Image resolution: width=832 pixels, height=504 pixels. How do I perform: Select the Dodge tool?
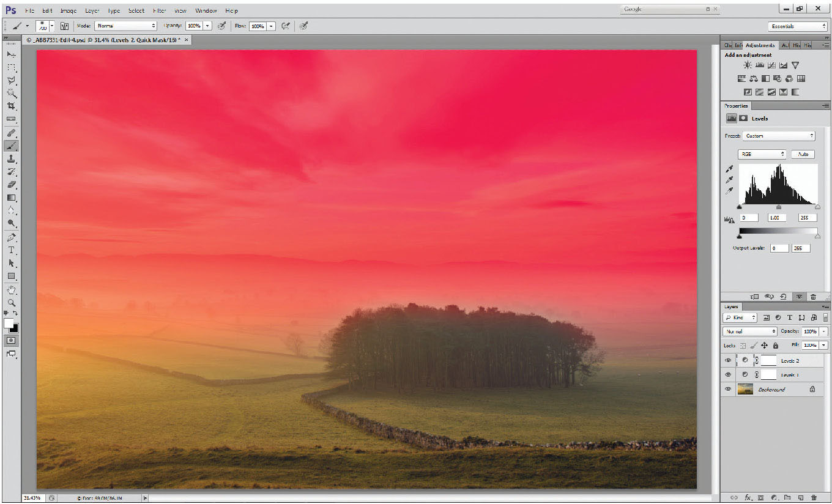pyautogui.click(x=12, y=223)
